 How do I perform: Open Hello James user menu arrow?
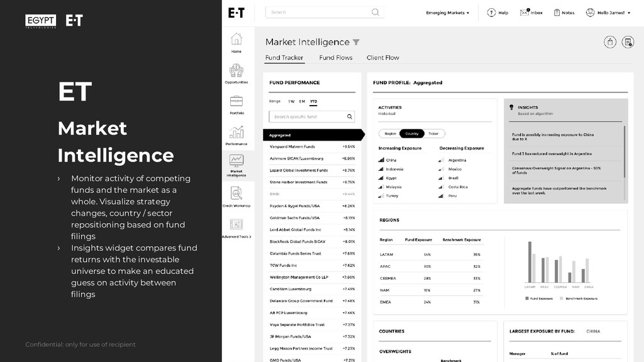click(629, 13)
